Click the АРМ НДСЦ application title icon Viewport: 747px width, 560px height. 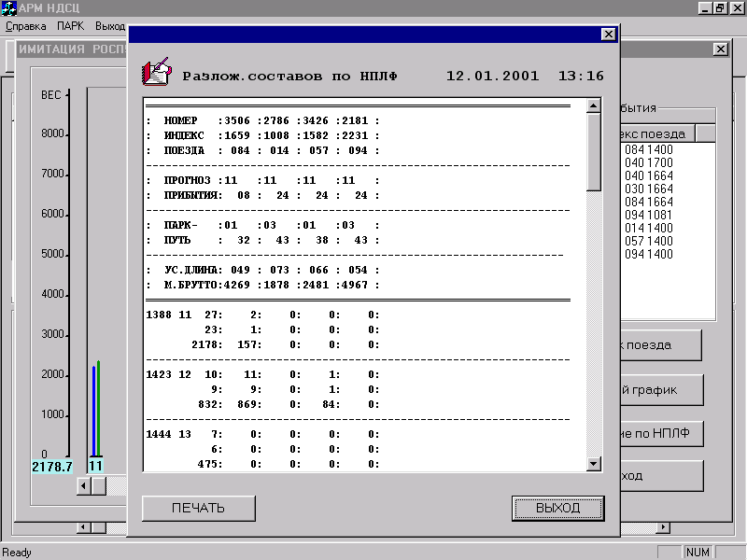8,8
